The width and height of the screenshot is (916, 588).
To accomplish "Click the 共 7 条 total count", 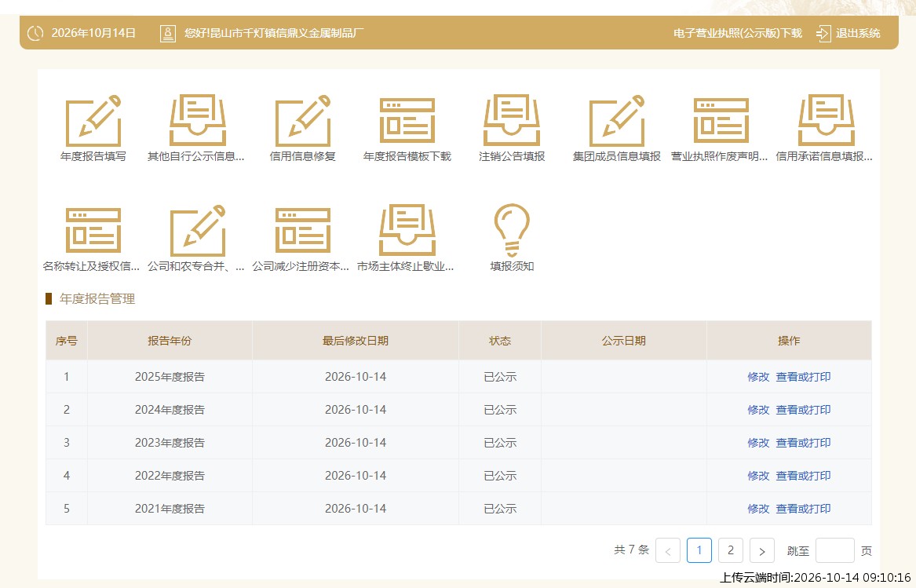I will [632, 550].
